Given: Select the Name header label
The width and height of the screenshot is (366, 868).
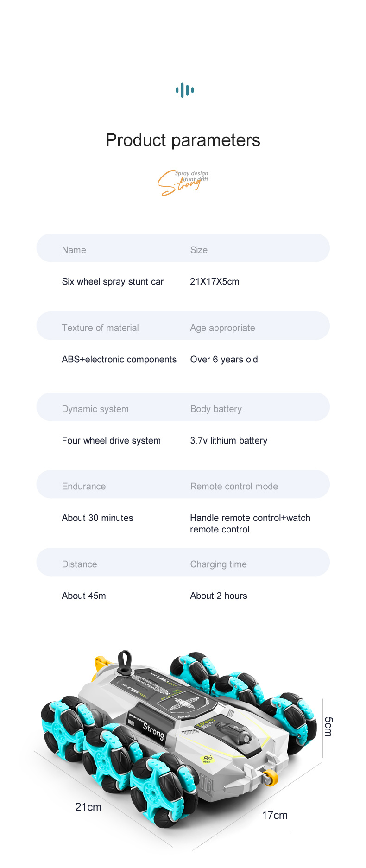Looking at the screenshot, I should coord(74,250).
